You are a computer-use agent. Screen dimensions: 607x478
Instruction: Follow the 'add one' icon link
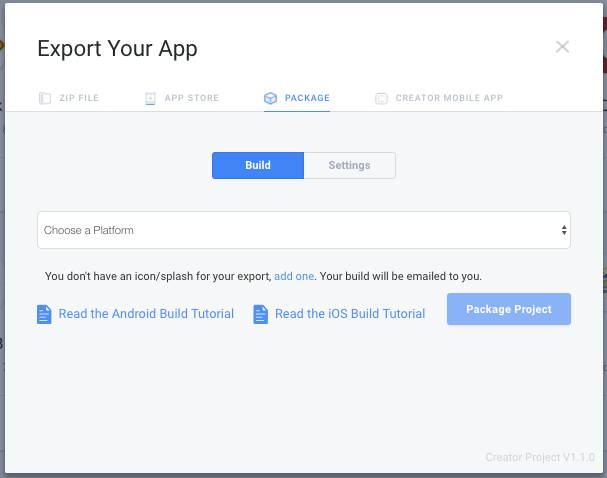coord(294,276)
